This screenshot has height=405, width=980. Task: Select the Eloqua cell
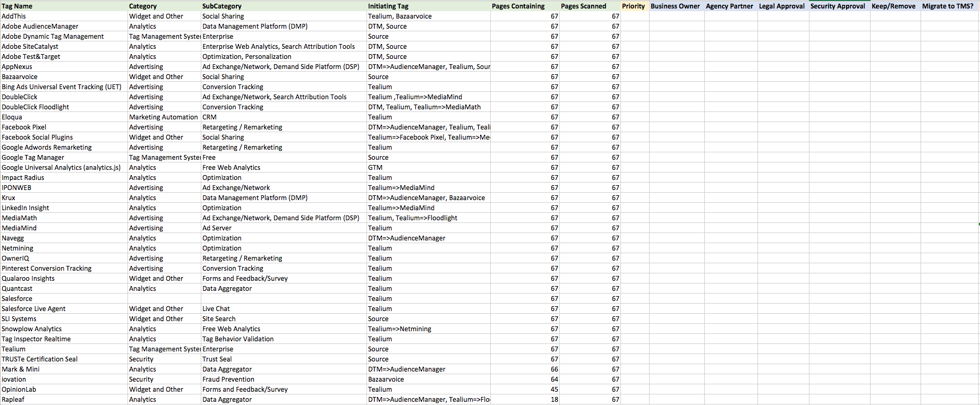click(64, 117)
